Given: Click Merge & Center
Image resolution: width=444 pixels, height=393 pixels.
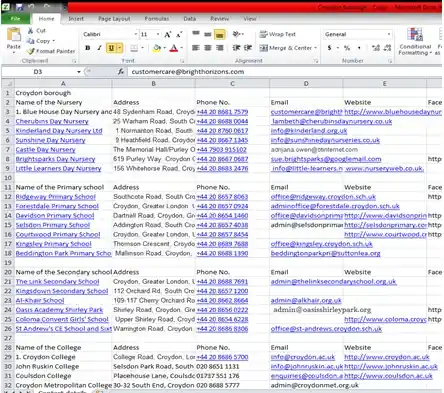Looking at the screenshot, I should point(285,48).
